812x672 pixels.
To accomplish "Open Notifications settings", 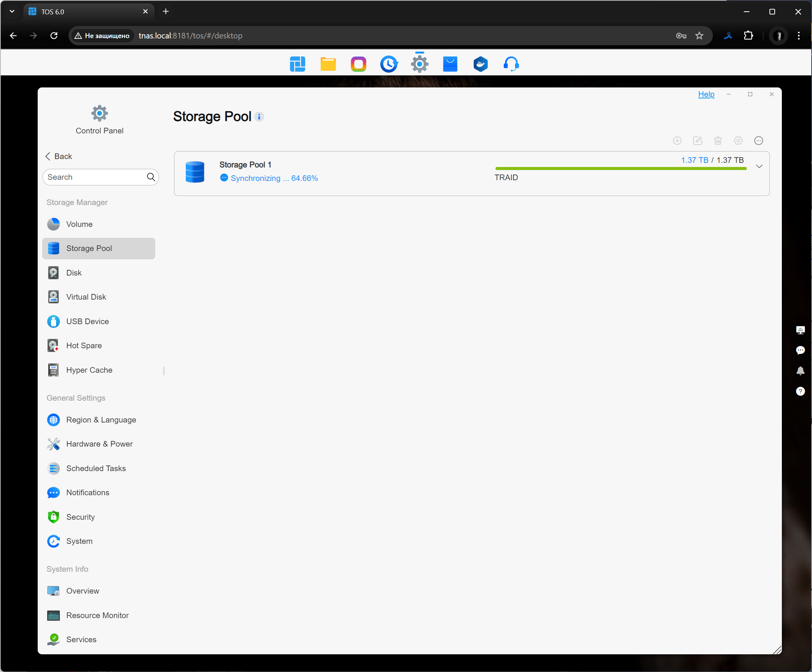I will (99, 493).
